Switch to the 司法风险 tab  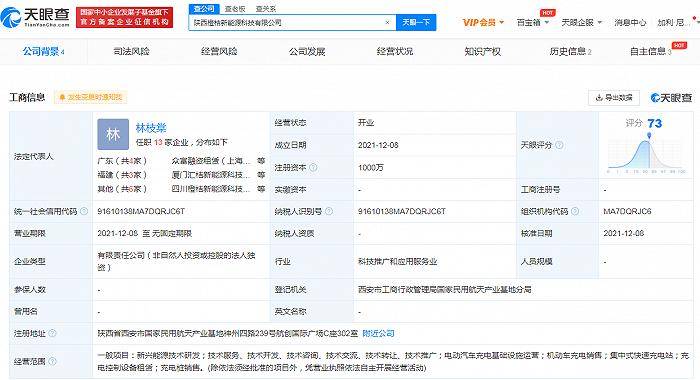click(131, 51)
